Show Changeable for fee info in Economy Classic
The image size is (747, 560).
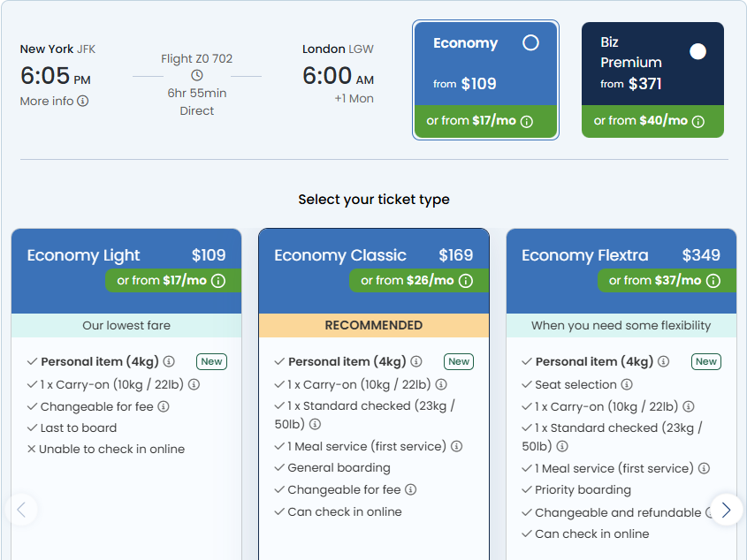click(x=411, y=489)
